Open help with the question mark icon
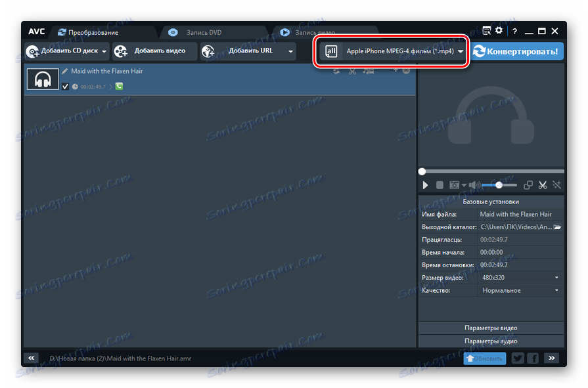Image resolution: width=588 pixels, height=388 pixels. 515,32
